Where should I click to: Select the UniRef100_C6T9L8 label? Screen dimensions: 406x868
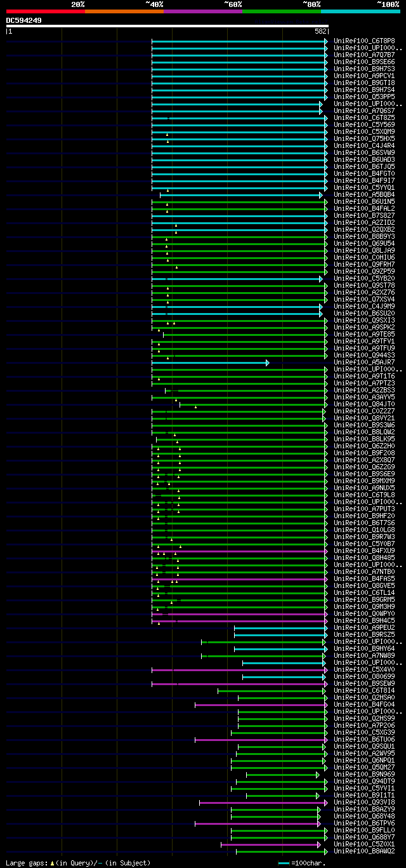click(x=364, y=495)
